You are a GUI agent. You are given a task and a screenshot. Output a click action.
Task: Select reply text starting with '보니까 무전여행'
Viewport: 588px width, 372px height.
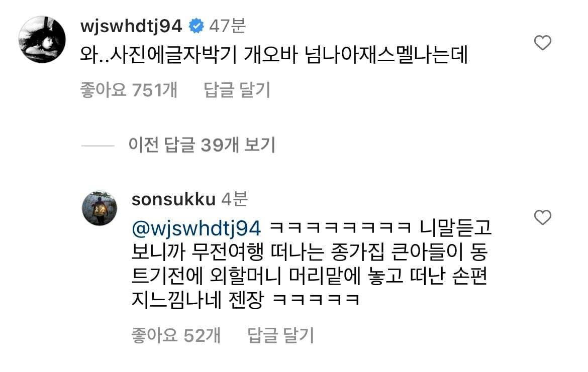[310, 252]
